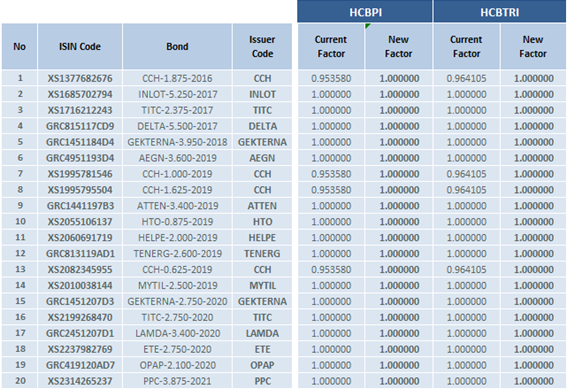Select row number 17 cell
The width and height of the screenshot is (567, 389).
click(x=20, y=333)
